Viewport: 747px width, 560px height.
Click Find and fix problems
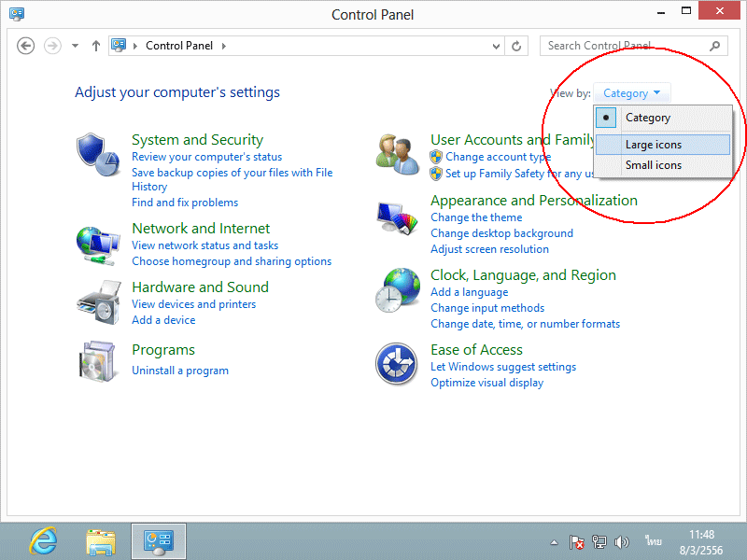(x=185, y=203)
